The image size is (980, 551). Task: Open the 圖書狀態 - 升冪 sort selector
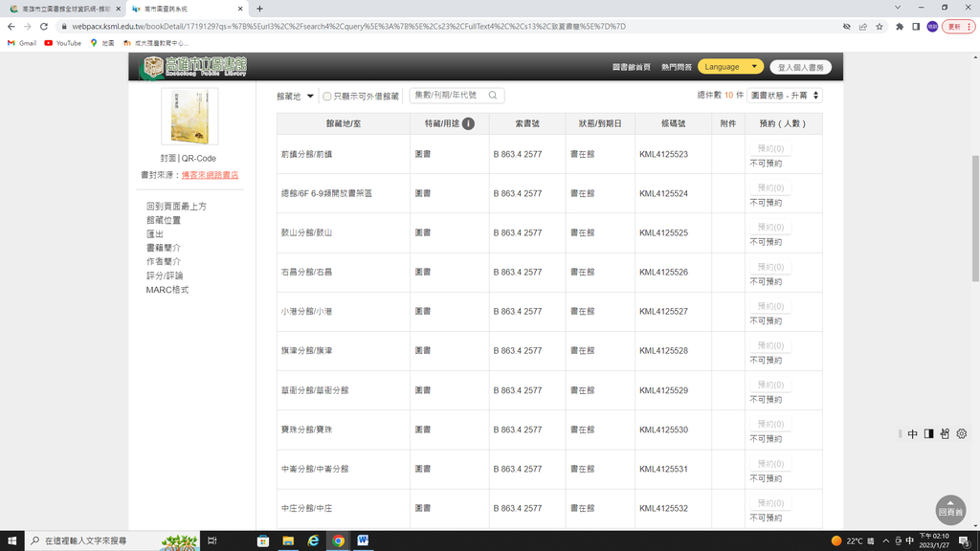coord(785,96)
